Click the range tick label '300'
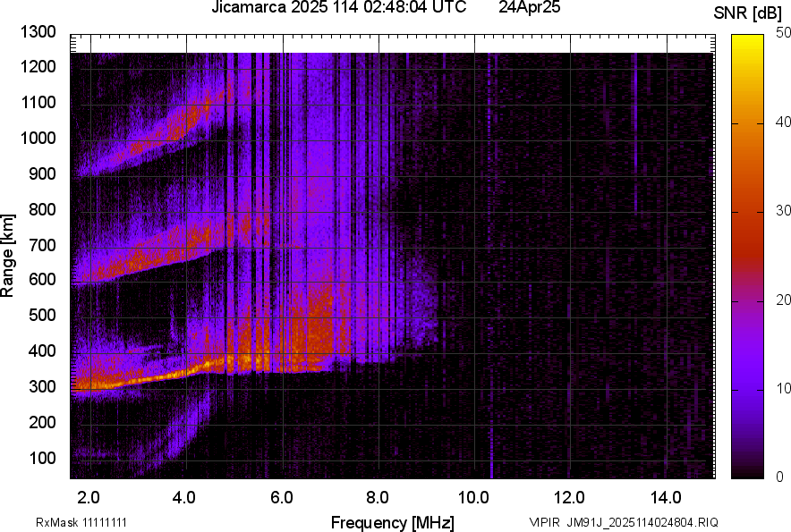The image size is (791, 532). coord(42,386)
